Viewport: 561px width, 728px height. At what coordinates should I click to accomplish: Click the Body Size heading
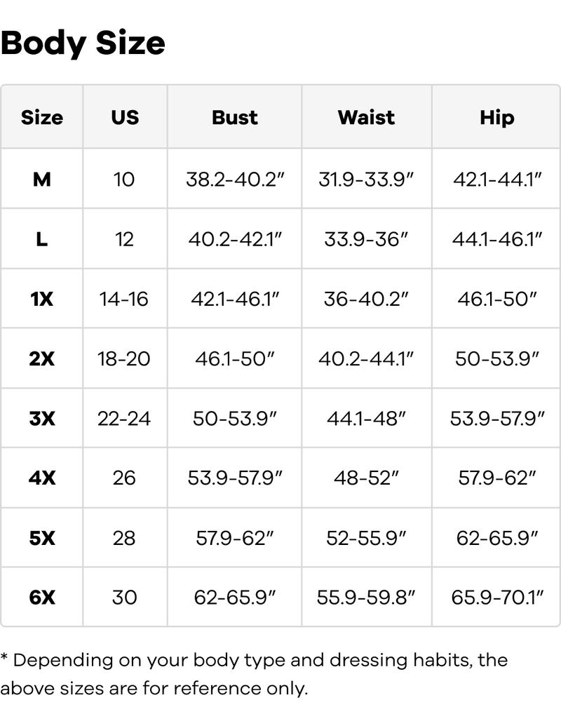pos(83,43)
